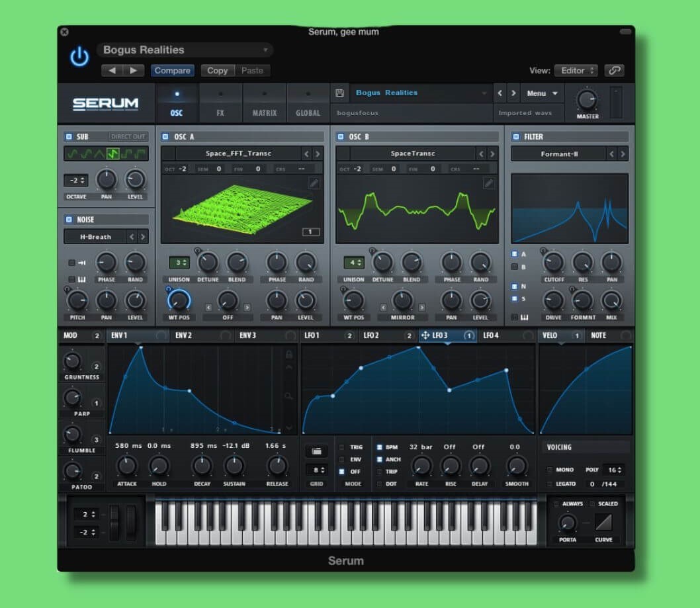Click the MASTER volume knob
Image resolution: width=700 pixels, height=608 pixels.
[x=587, y=100]
